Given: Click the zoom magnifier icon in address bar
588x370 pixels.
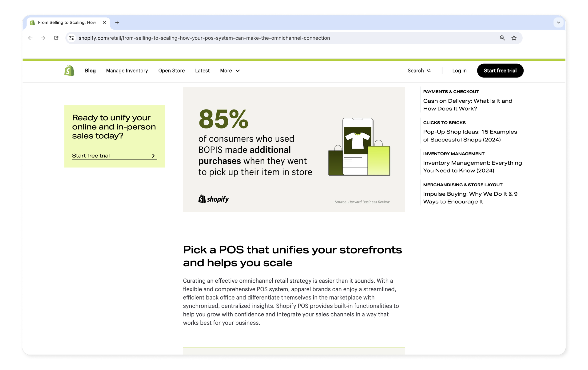Looking at the screenshot, I should pyautogui.click(x=502, y=38).
